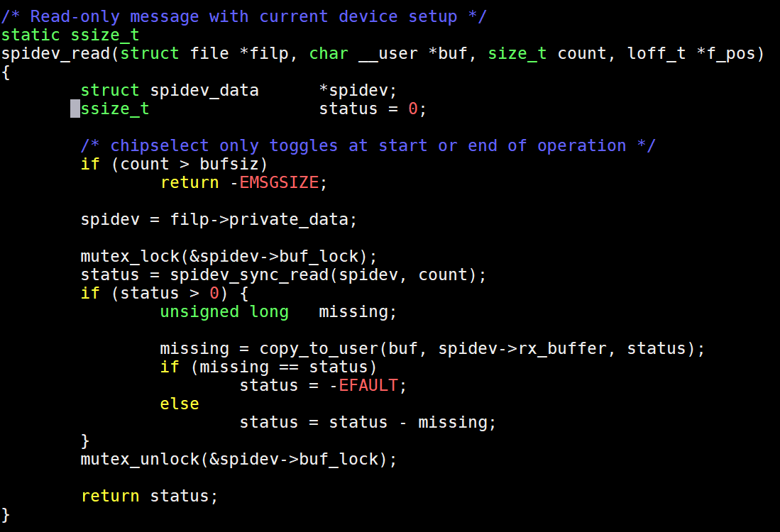The image size is (780, 532).
Task: Click the copy_to_user function call
Action: 319,348
